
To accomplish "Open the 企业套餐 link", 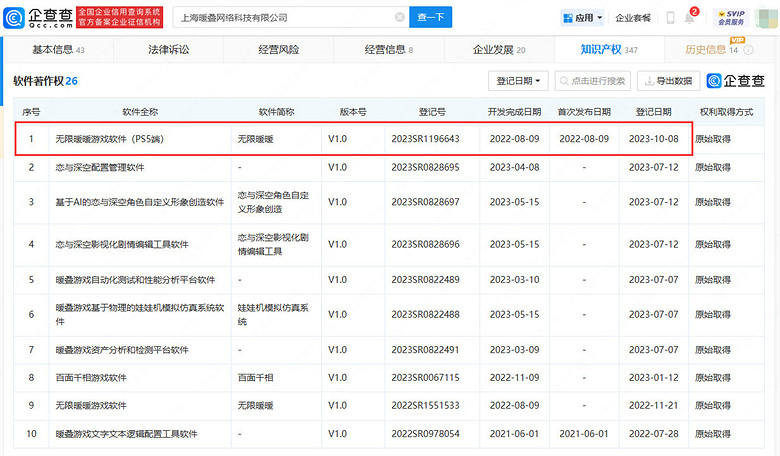I will [632, 17].
